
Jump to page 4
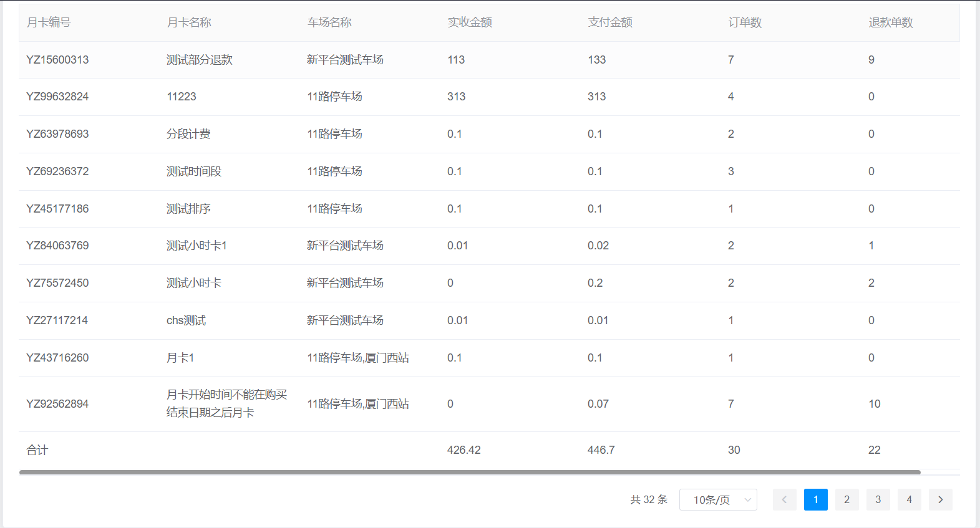(x=909, y=500)
